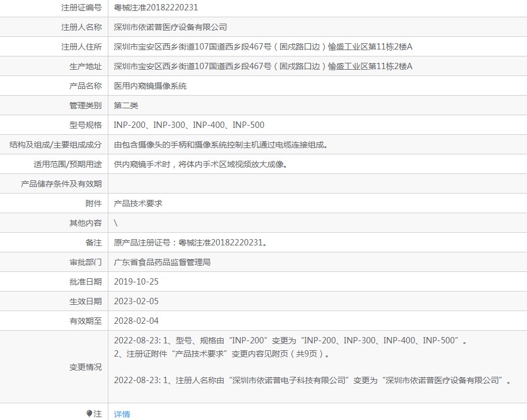Screen dimensions: 527x420
Task: Click intended use text 供内窥镜手术时
Action: 201,164
